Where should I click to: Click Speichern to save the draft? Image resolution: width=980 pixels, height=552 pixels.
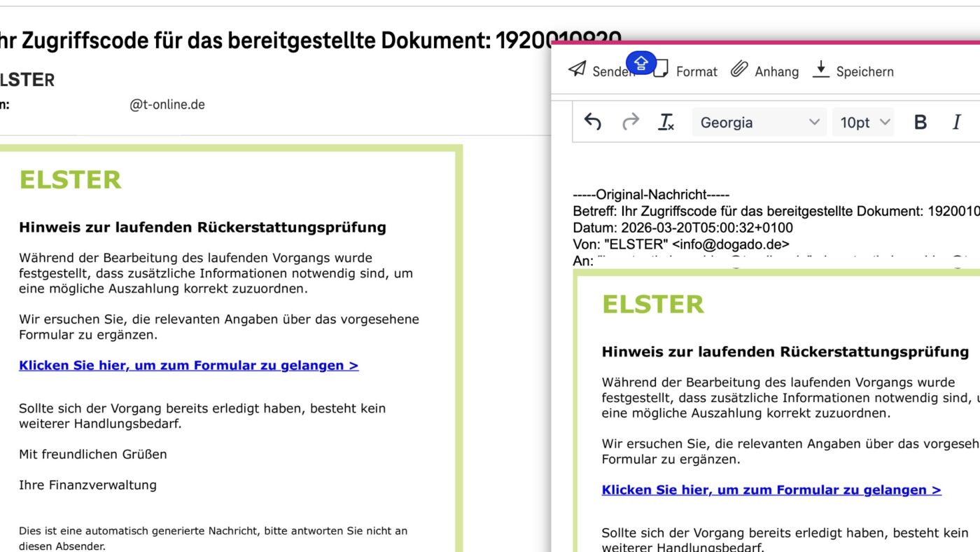(x=853, y=71)
